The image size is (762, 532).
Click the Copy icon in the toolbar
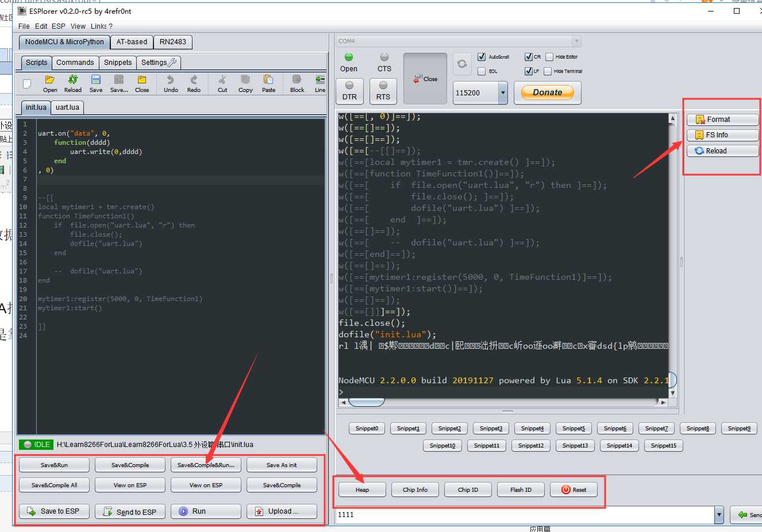click(x=245, y=83)
